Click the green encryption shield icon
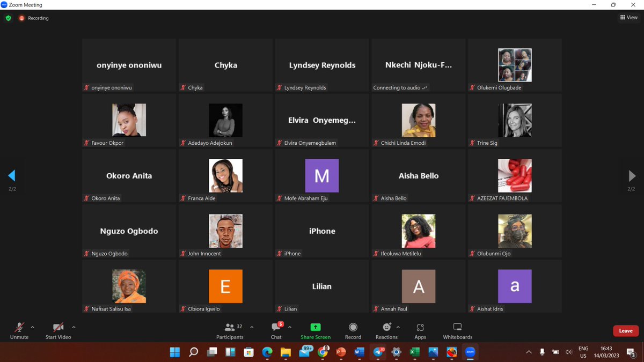Screen dimensions: 644x362 tap(8, 18)
